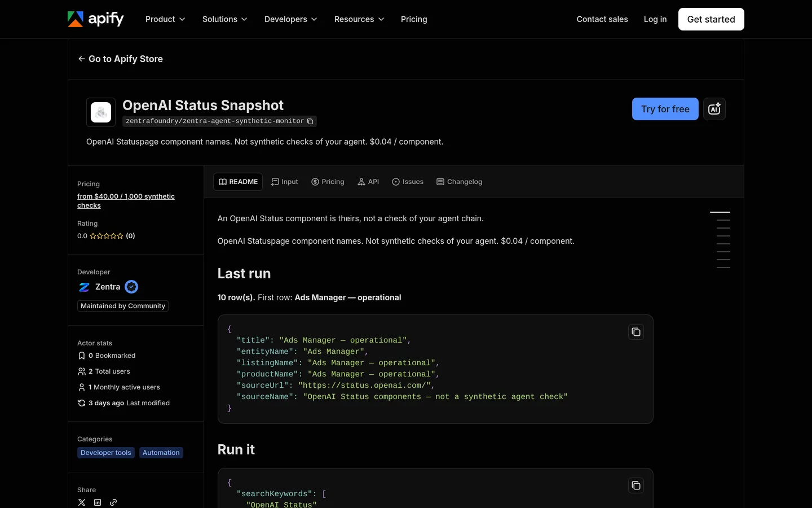Screen dimensions: 812x508
Task: Click the "2 Total users" stat
Action: 109,371
